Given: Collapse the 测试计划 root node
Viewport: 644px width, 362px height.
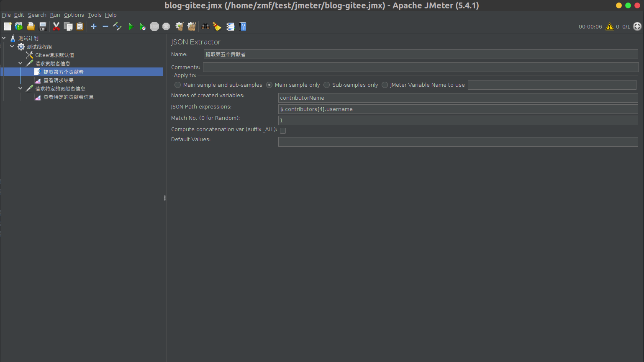Looking at the screenshot, I should pyautogui.click(x=4, y=38).
